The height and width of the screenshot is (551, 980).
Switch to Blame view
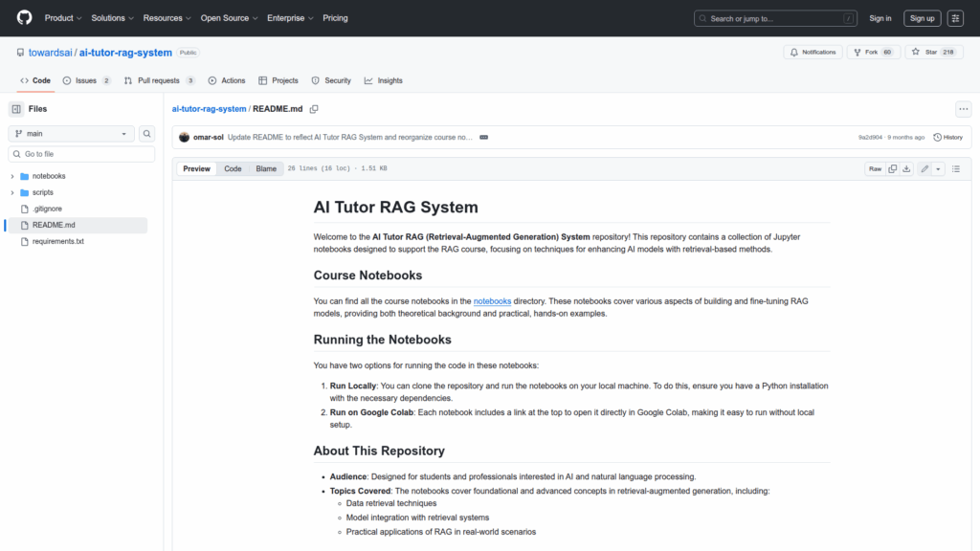point(266,168)
